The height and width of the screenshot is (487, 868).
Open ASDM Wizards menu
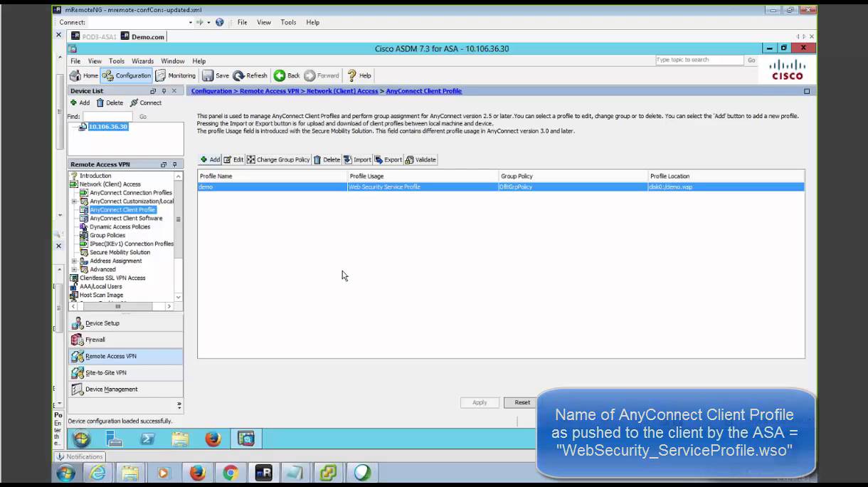tap(142, 61)
